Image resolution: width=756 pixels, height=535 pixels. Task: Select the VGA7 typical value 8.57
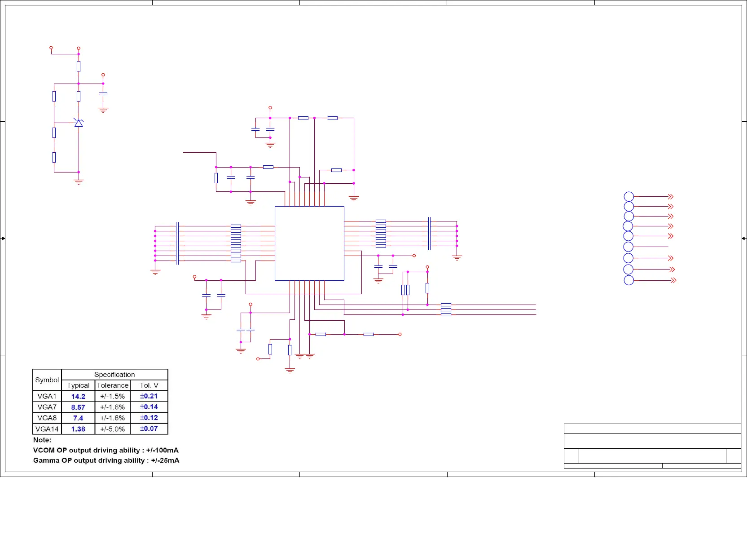(78, 407)
